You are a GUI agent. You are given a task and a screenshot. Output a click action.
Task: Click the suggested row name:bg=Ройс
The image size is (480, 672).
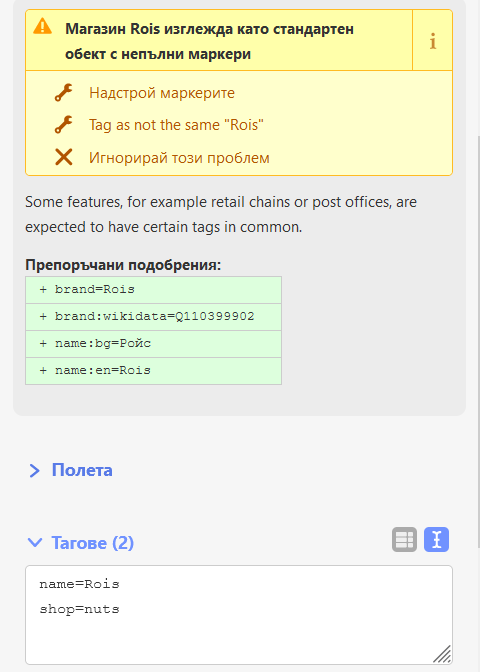[153, 344]
